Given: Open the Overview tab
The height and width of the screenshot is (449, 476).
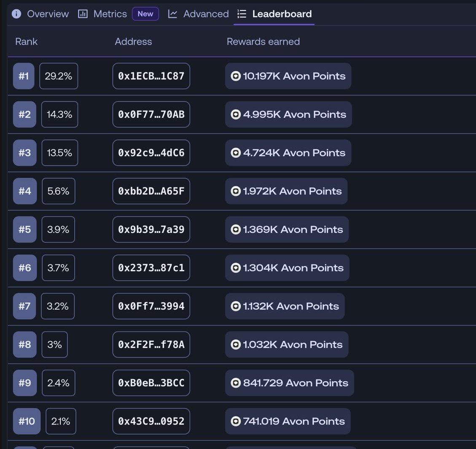Looking at the screenshot, I should tap(40, 14).
